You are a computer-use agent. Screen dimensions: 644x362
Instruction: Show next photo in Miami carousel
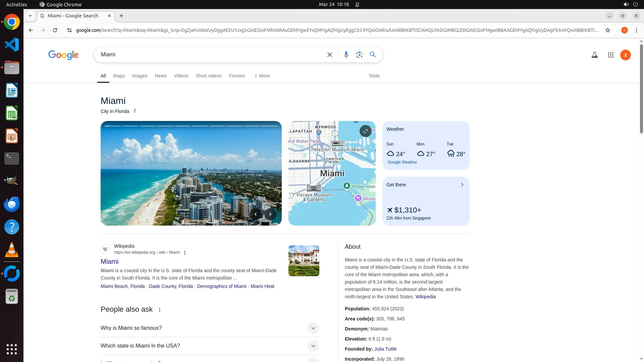[270, 214]
